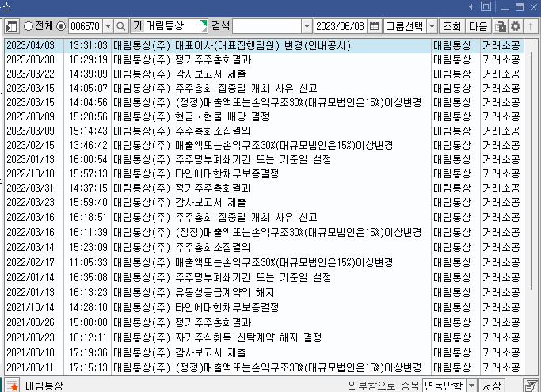The width and height of the screenshot is (541, 392).
Task: Select 감사보고서 제출 dated 2021/03/18
Action: pyautogui.click(x=180, y=352)
